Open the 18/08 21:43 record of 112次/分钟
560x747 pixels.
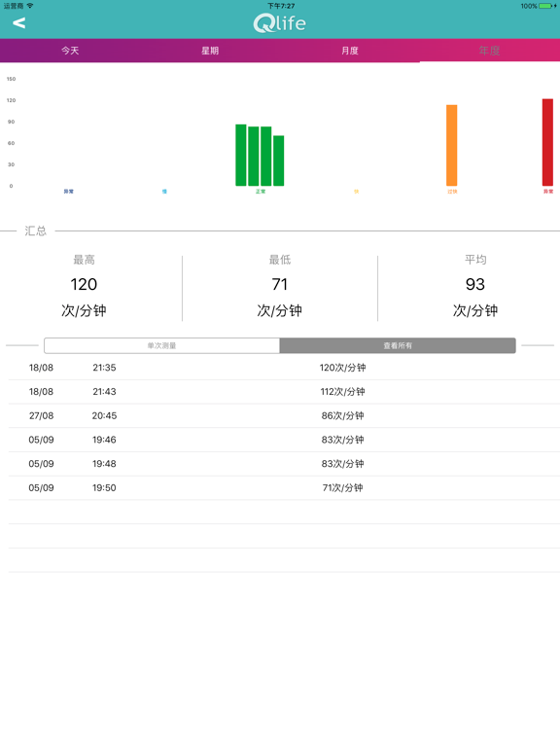(284, 392)
